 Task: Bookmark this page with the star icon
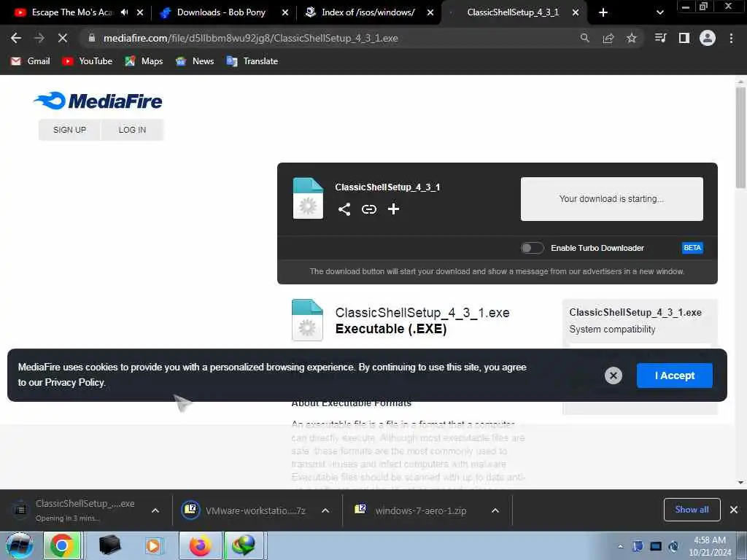coord(631,38)
